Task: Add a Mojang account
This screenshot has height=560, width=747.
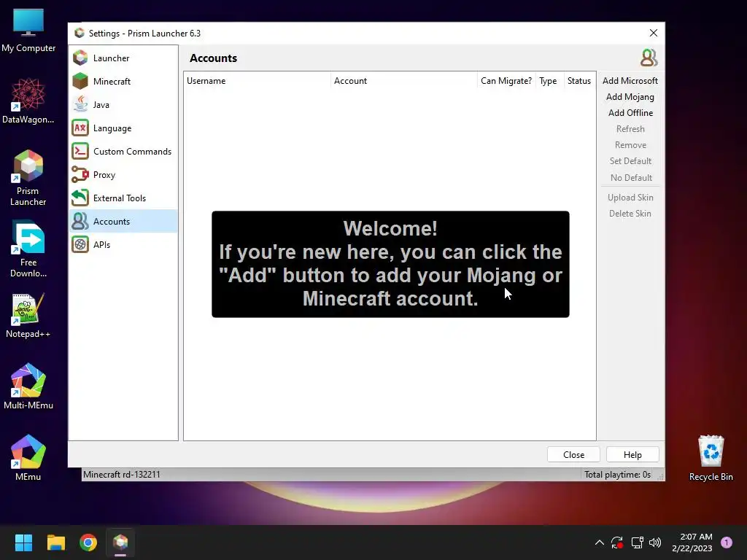Action: pos(630,97)
